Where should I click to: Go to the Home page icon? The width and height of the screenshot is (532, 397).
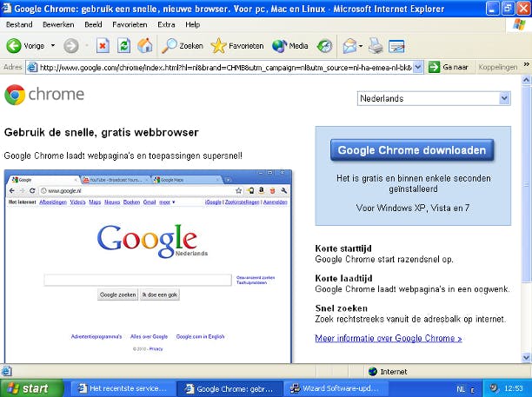(x=145, y=46)
